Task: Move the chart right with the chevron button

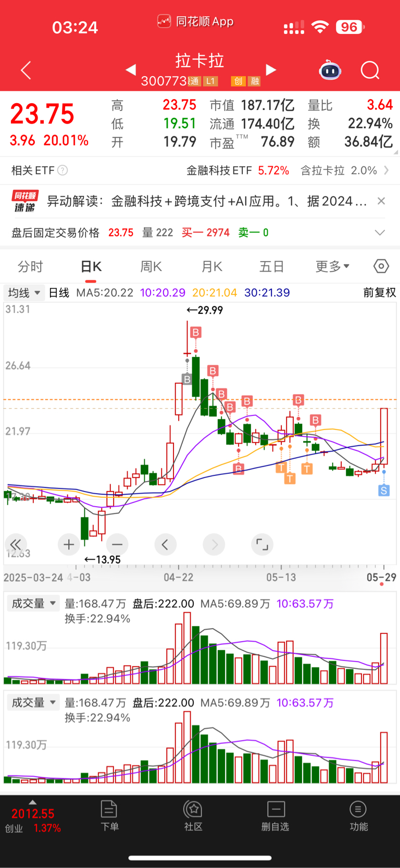Action: pyautogui.click(x=214, y=545)
